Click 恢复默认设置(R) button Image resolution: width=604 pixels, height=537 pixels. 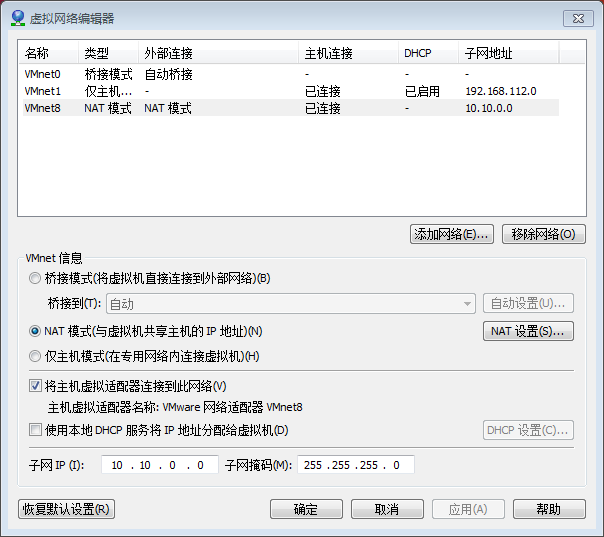pyautogui.click(x=66, y=509)
